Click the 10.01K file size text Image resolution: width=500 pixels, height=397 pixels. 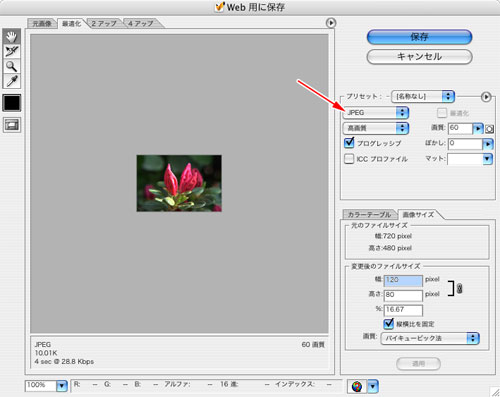point(46,353)
